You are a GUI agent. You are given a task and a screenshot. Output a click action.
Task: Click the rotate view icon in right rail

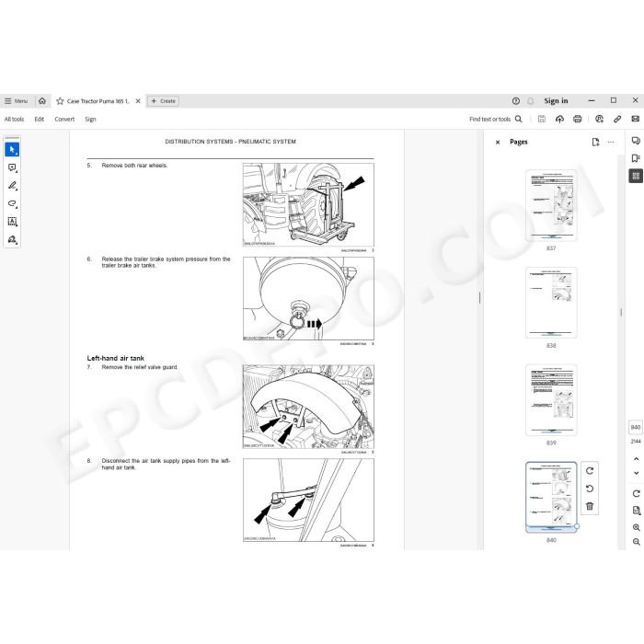(637, 493)
